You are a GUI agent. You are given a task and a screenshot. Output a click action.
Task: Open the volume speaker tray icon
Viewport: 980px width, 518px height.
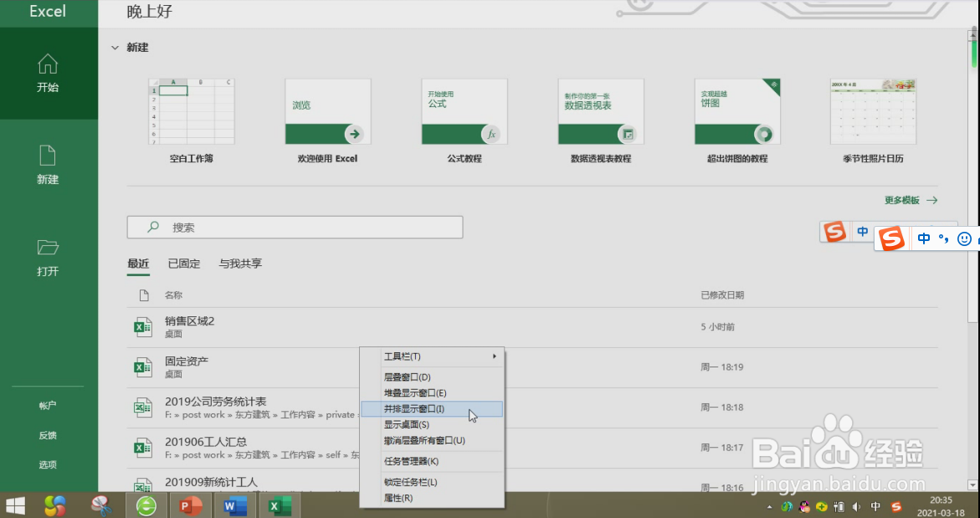pos(857,507)
